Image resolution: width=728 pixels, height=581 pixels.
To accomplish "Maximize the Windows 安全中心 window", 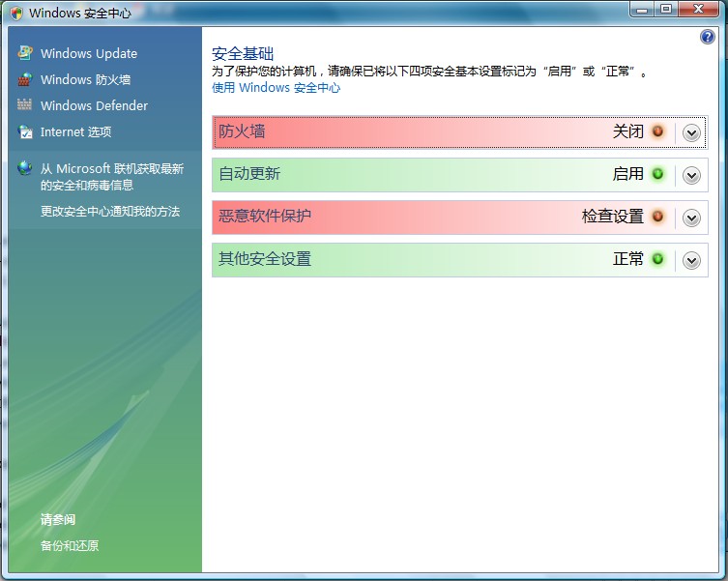I will pyautogui.click(x=666, y=10).
